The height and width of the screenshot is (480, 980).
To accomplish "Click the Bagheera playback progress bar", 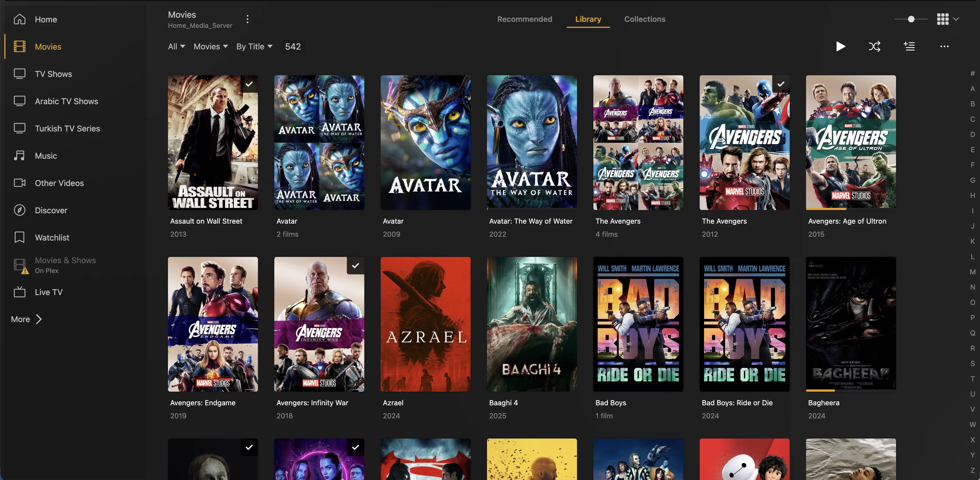I will pos(851,390).
